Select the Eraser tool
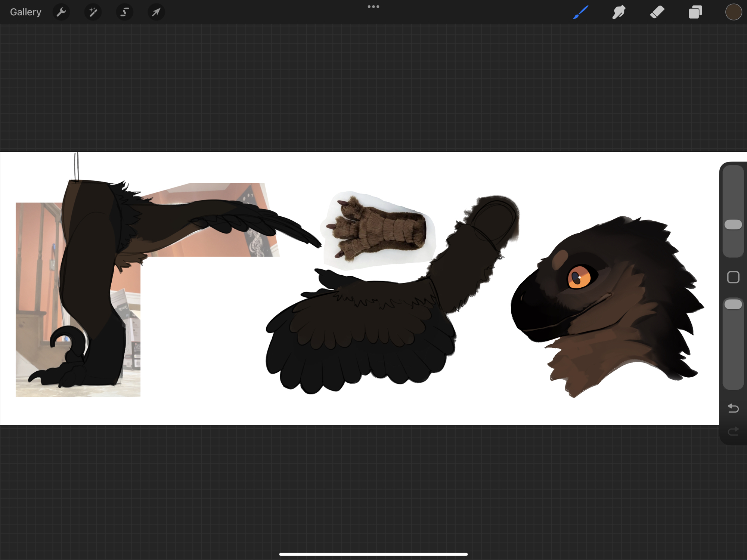 click(657, 12)
